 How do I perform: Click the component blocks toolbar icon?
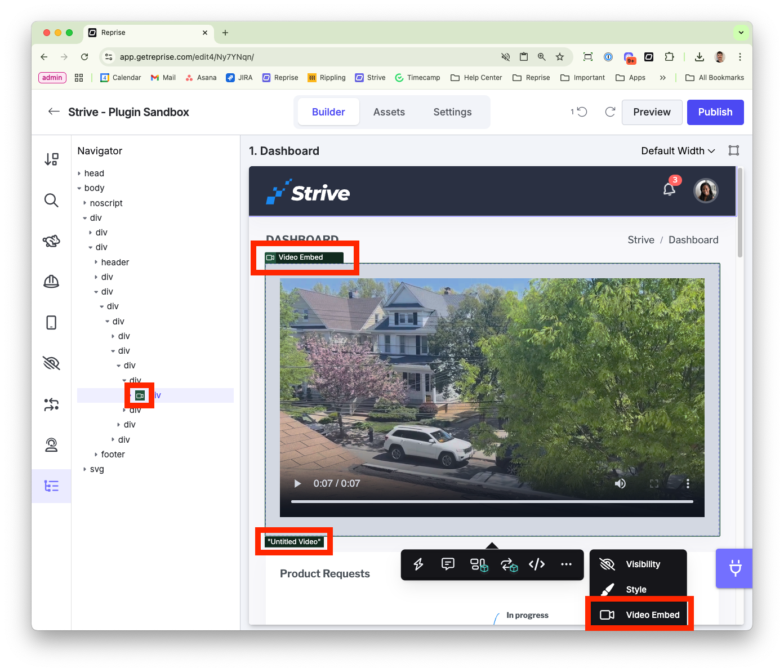[x=479, y=564]
